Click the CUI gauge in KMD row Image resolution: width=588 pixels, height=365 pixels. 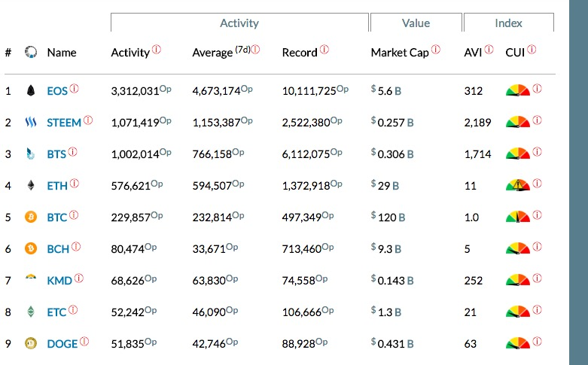[x=518, y=280]
